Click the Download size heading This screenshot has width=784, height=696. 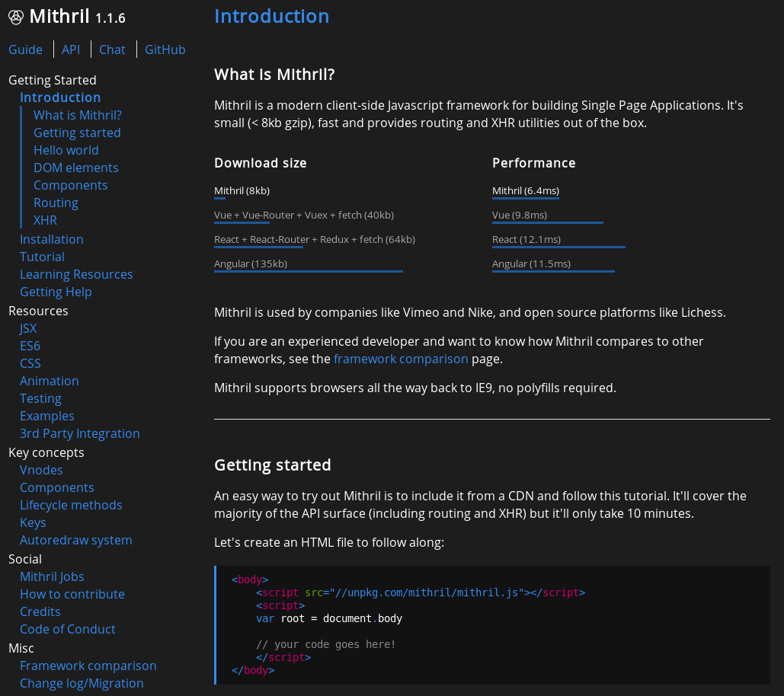coord(260,163)
